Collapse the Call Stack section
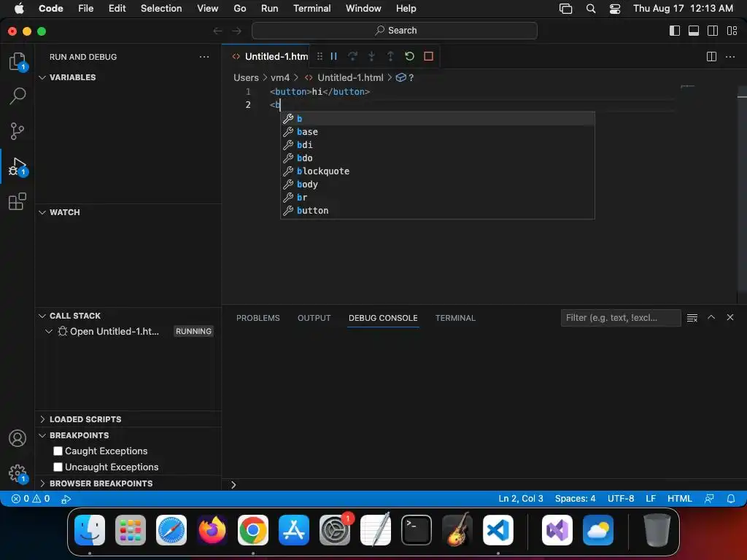The image size is (747, 560). [42, 316]
